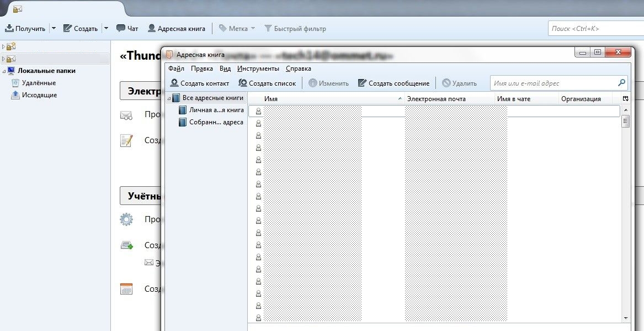Screen dimensions: 644x331
Task: Open the column picker icon
Action: [x=626, y=99]
